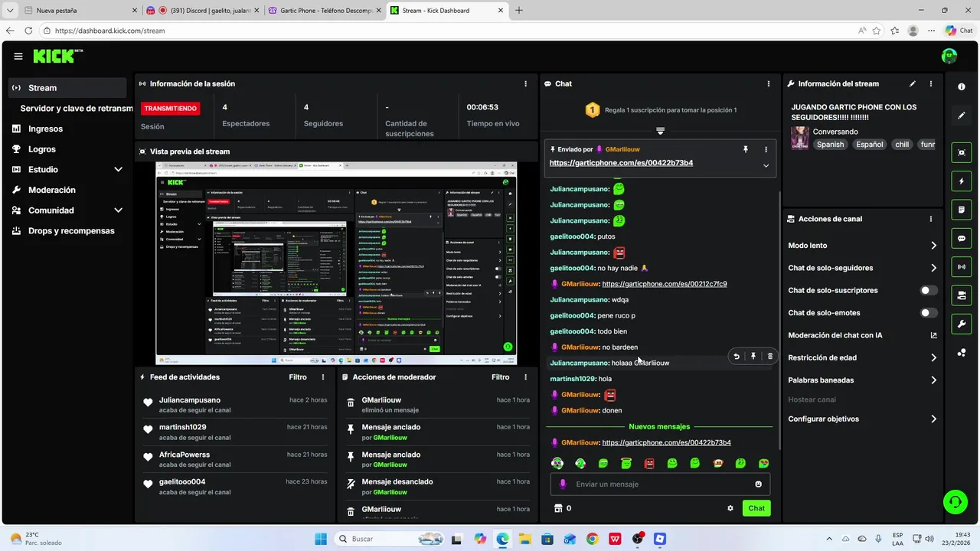Click the lightning bolt icon in the right sidebar

pyautogui.click(x=962, y=181)
